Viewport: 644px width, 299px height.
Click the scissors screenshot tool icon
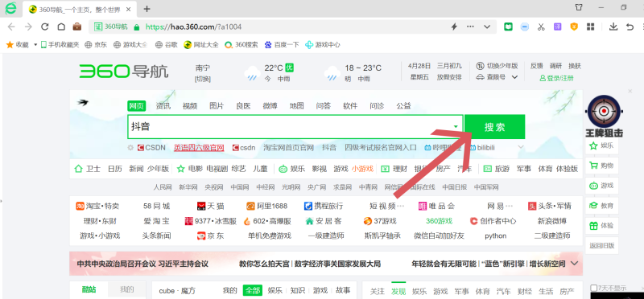541,27
